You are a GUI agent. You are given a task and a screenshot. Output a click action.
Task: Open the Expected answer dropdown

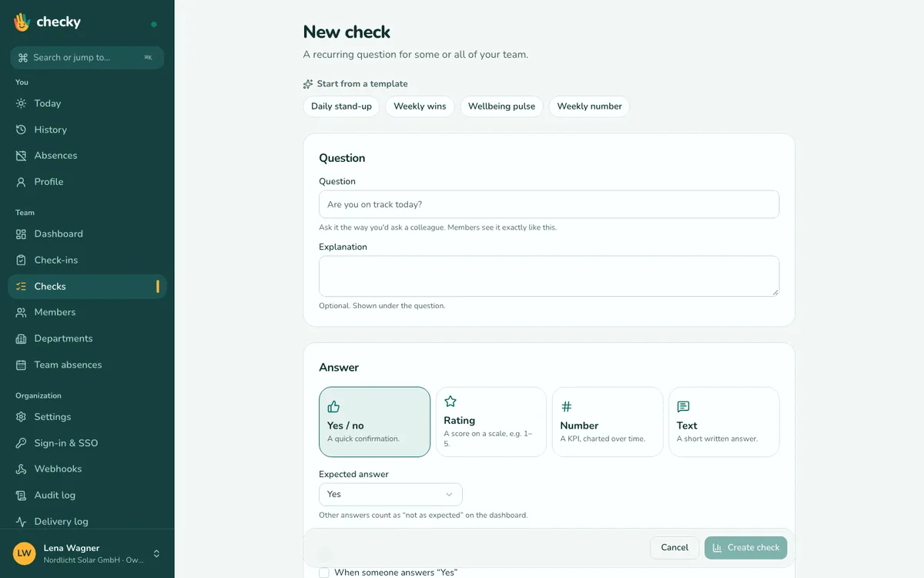click(x=390, y=494)
